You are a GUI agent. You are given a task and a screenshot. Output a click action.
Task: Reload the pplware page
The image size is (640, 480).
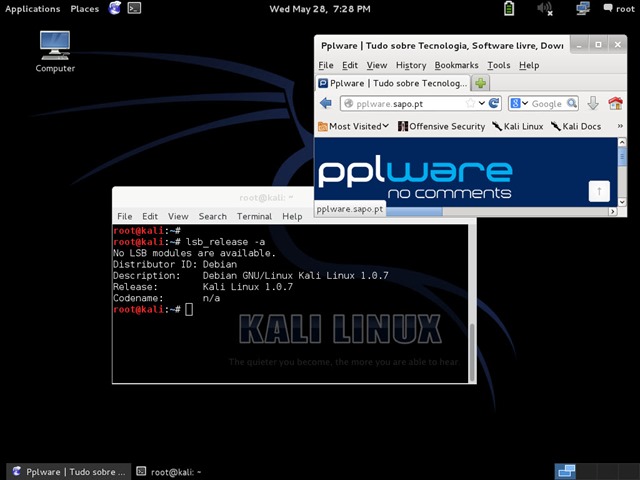coord(494,103)
